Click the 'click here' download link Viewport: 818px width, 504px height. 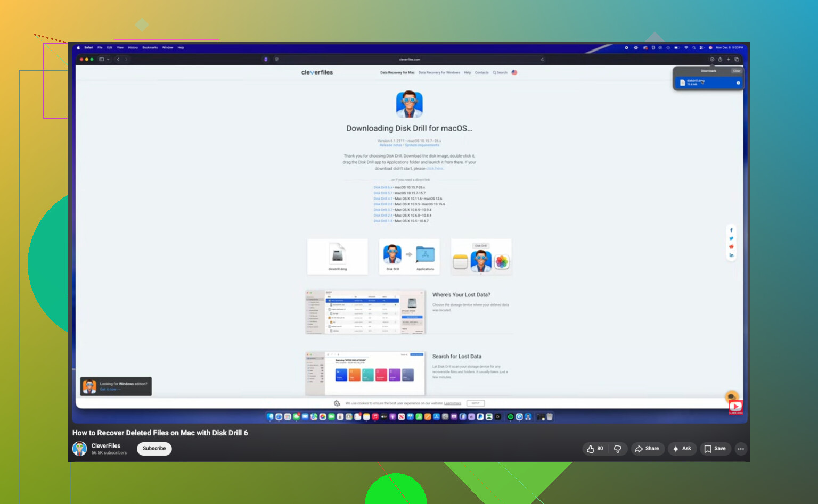(x=435, y=169)
